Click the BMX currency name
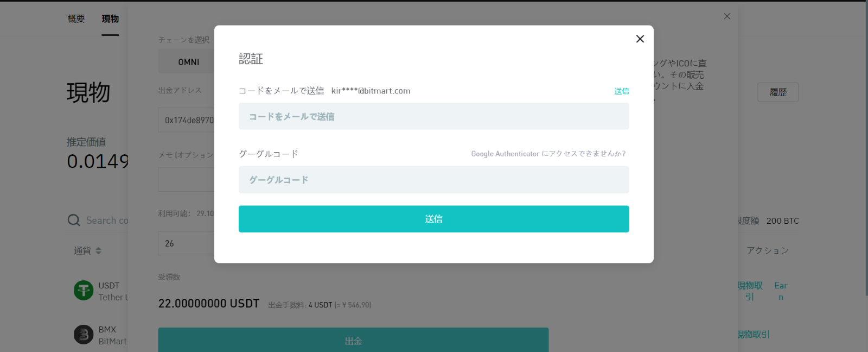Screen dimensions: 868x352 point(107,330)
